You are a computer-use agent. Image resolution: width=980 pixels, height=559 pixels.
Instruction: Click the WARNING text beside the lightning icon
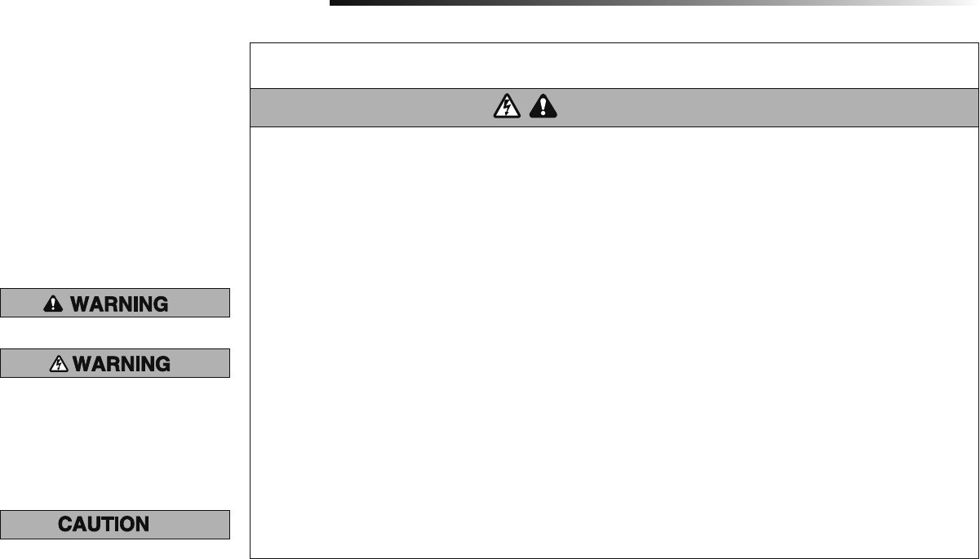(122, 364)
